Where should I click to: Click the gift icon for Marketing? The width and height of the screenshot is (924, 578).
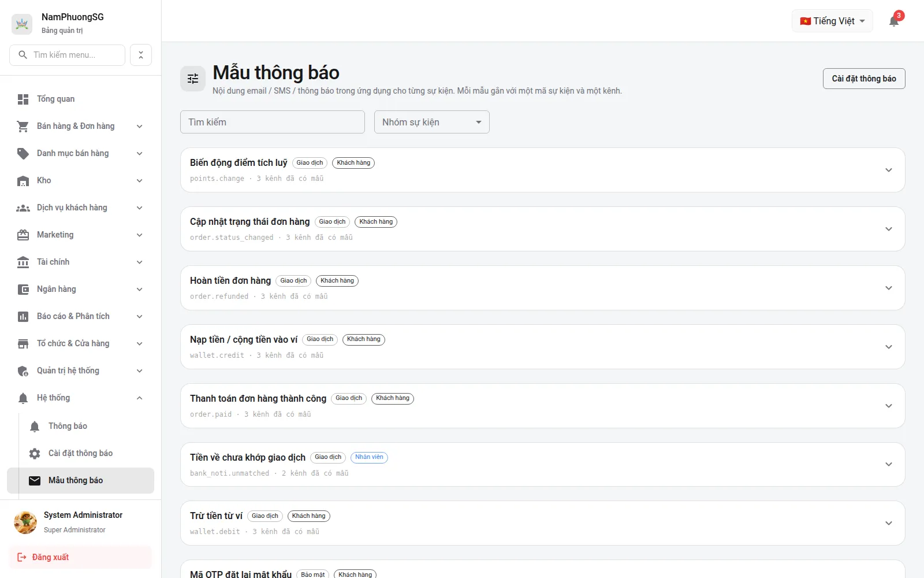coord(23,235)
